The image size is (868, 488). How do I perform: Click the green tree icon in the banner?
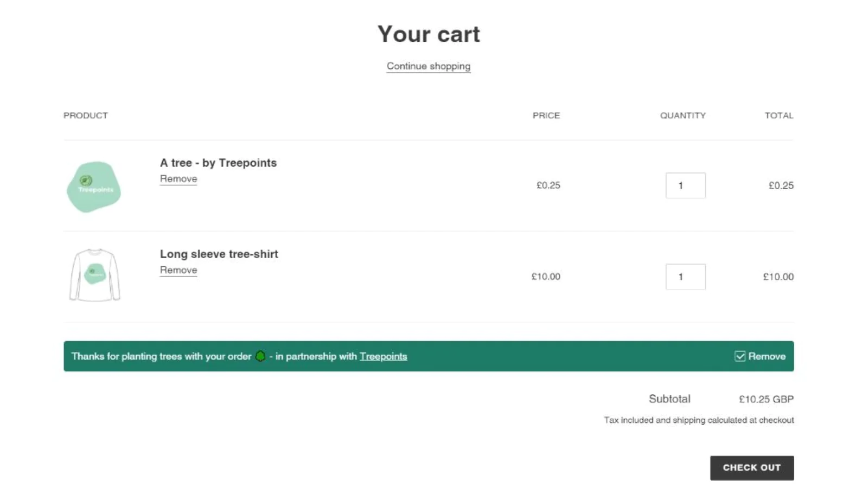point(260,356)
